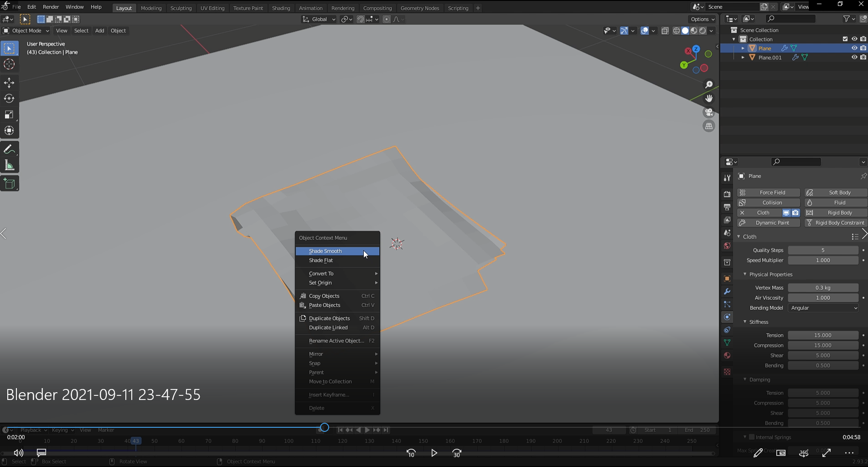Choose Shade Flat in context menu
868x467 pixels.
point(337,260)
